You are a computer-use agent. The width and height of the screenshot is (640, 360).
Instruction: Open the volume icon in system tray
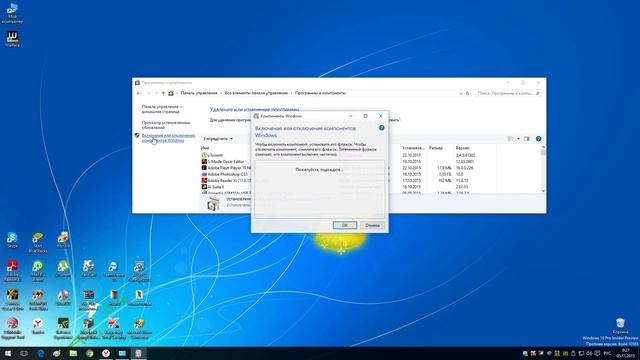589,353
